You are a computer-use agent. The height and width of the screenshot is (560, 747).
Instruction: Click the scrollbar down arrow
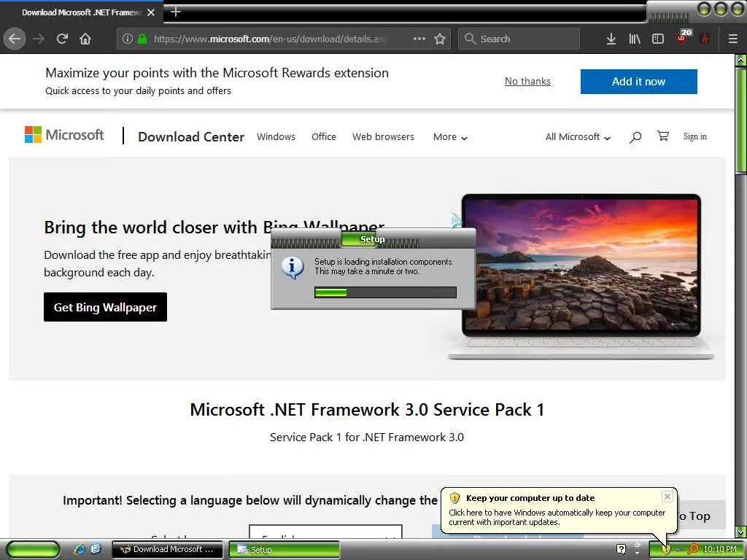click(741, 532)
